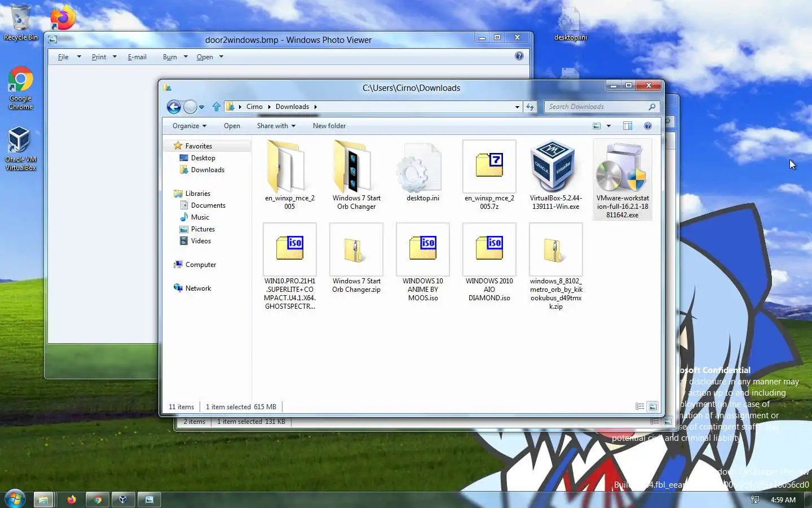Click the taskbar Photo Viewer button
This screenshot has width=812, height=508.
[x=149, y=500]
